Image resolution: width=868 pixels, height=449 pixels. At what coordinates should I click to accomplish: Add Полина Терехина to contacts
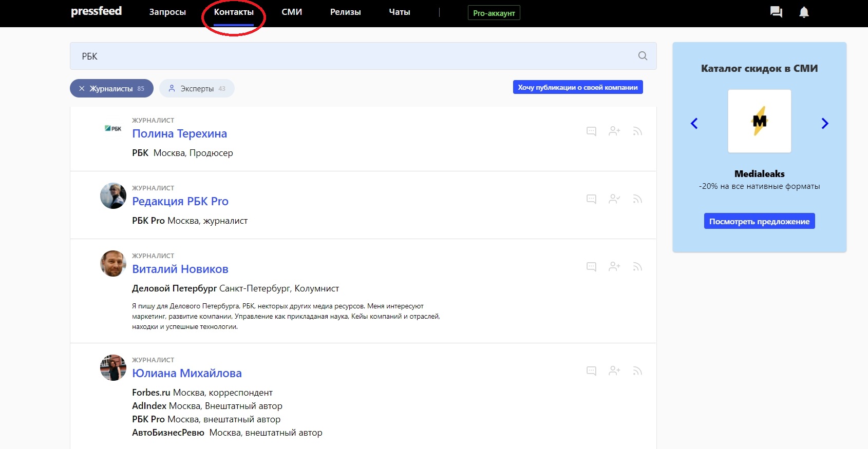click(x=614, y=131)
